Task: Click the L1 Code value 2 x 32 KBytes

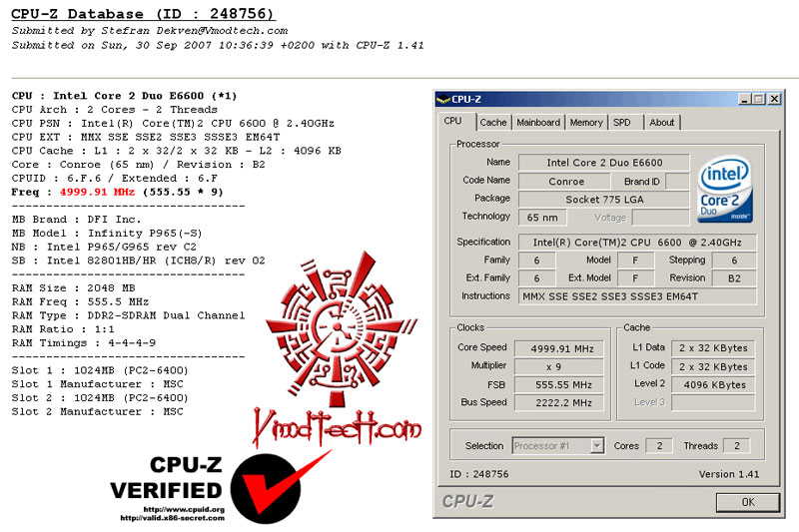Action: point(713,366)
